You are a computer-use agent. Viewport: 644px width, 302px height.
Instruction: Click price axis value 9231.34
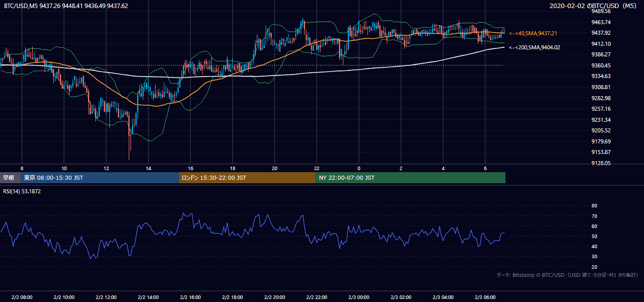[601, 120]
